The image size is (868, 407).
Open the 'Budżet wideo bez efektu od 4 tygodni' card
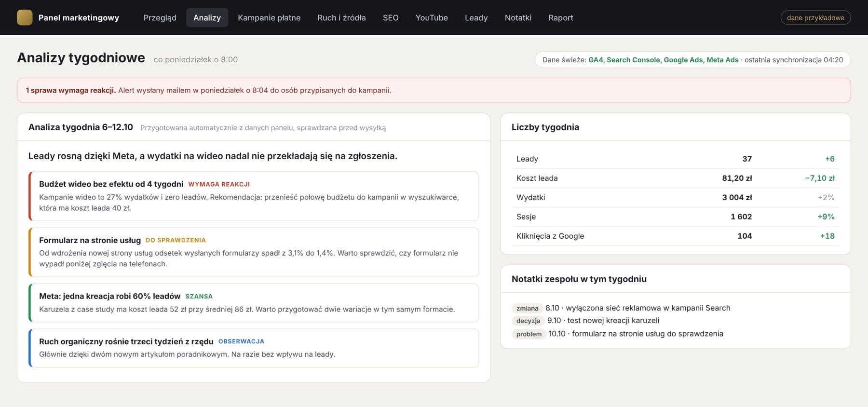254,196
